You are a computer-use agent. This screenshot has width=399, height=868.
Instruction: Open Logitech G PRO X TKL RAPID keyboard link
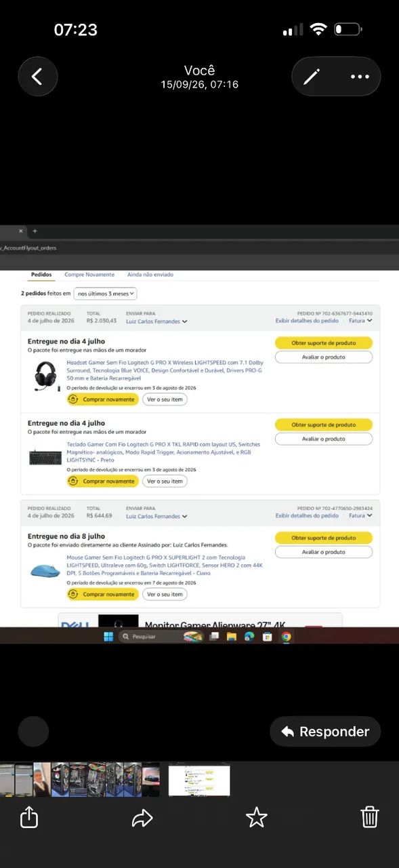point(163,452)
